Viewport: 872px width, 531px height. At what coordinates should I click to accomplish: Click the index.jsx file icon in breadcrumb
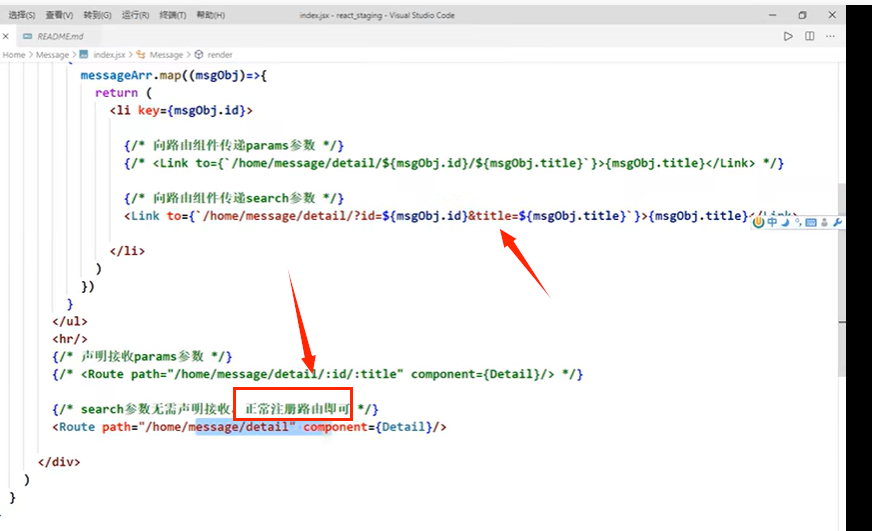click(x=84, y=54)
